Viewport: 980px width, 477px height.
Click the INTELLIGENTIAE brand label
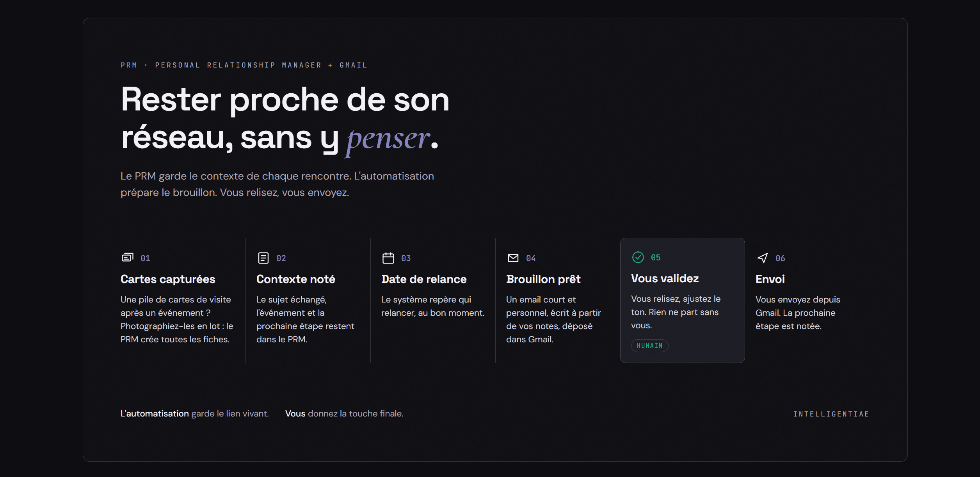(x=831, y=414)
